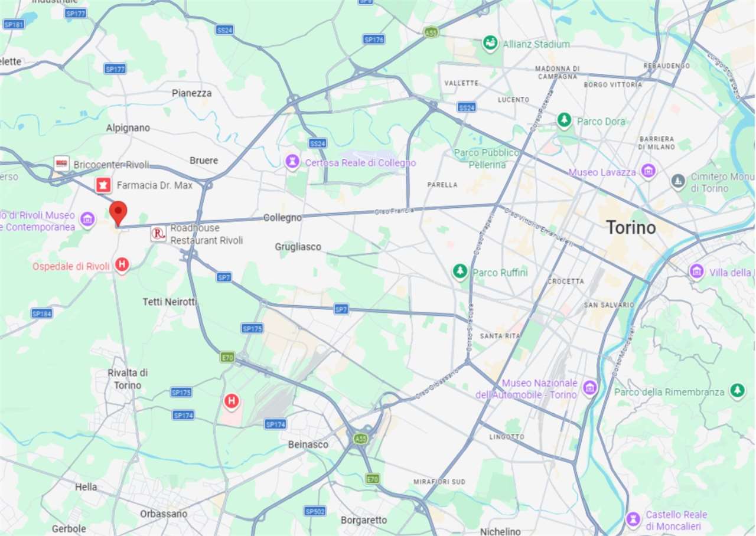Click the Museo Lavazza museum icon
This screenshot has width=756, height=536.
(649, 172)
